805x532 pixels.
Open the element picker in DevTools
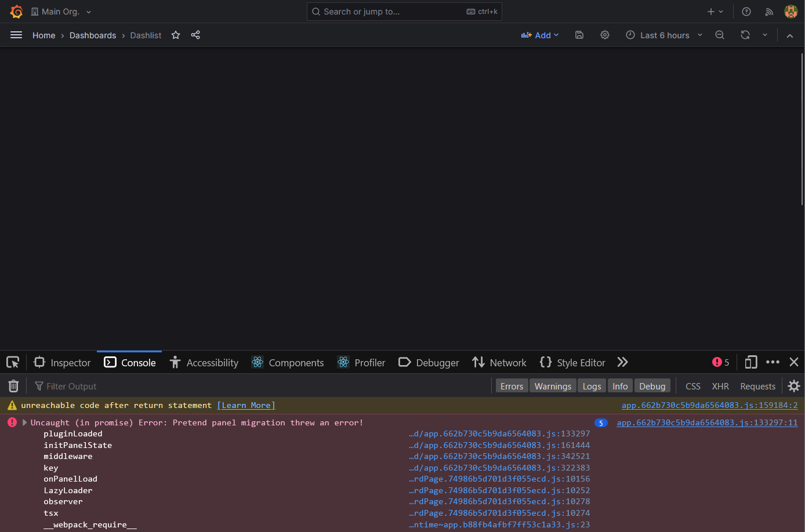12,362
